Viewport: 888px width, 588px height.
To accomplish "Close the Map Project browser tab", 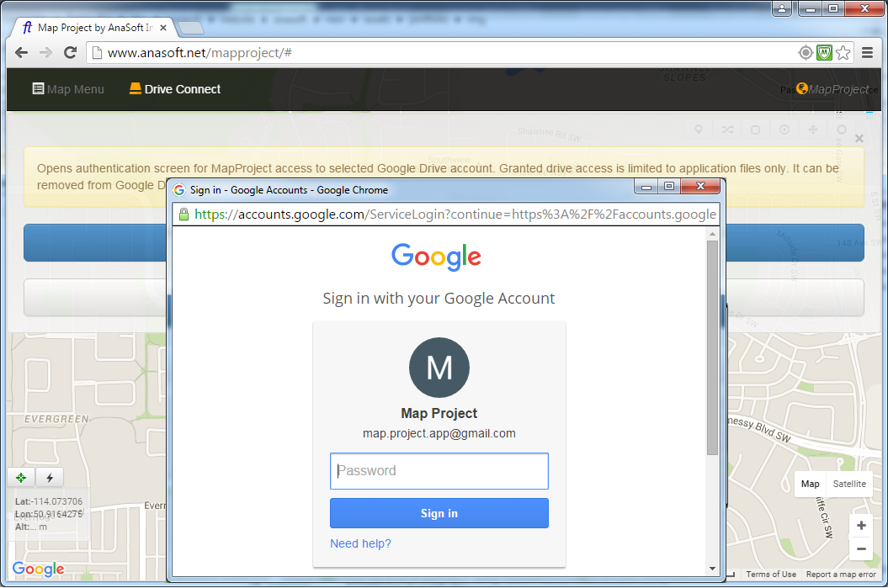I will click(x=163, y=28).
